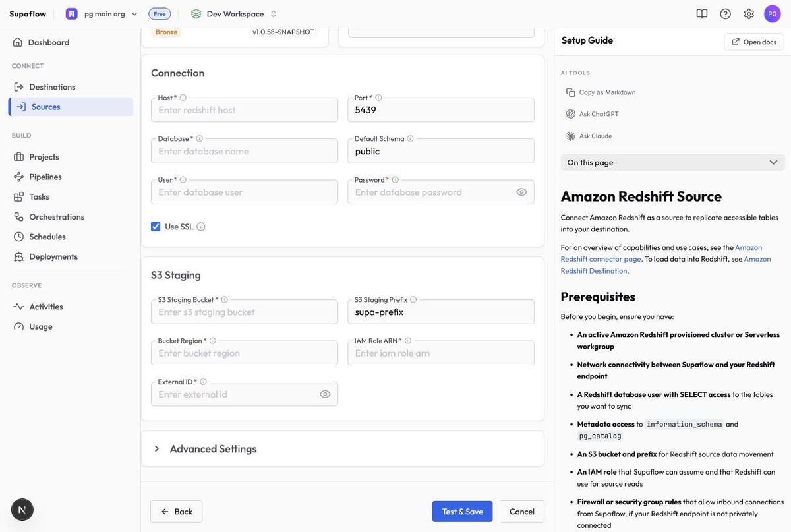Toggle the Use SSL checkbox
Viewport: 791px width, 532px height.
tap(156, 227)
